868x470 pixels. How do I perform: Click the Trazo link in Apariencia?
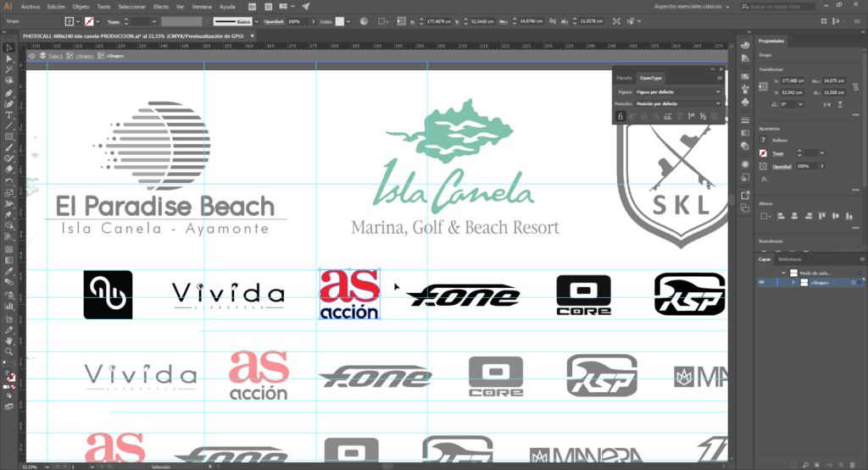click(778, 154)
